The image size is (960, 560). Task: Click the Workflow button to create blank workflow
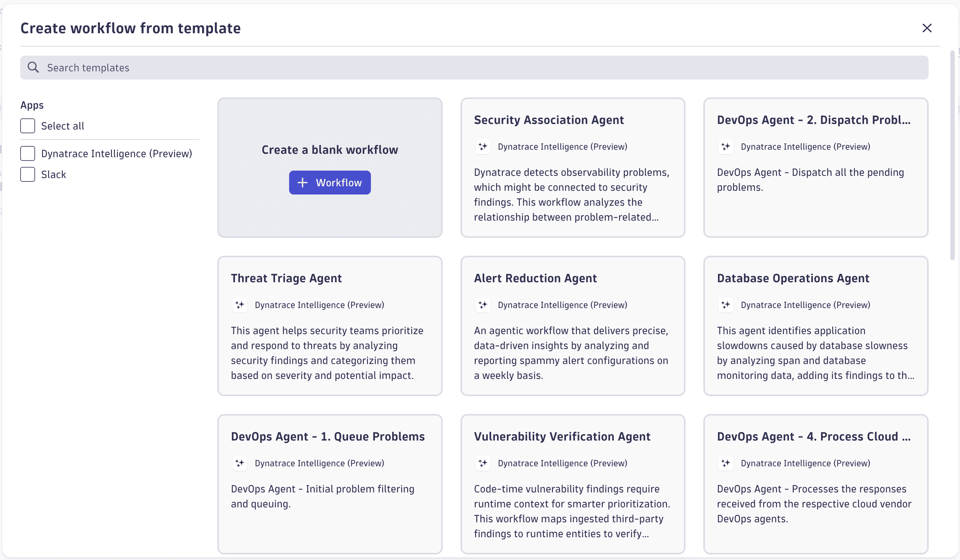(329, 182)
